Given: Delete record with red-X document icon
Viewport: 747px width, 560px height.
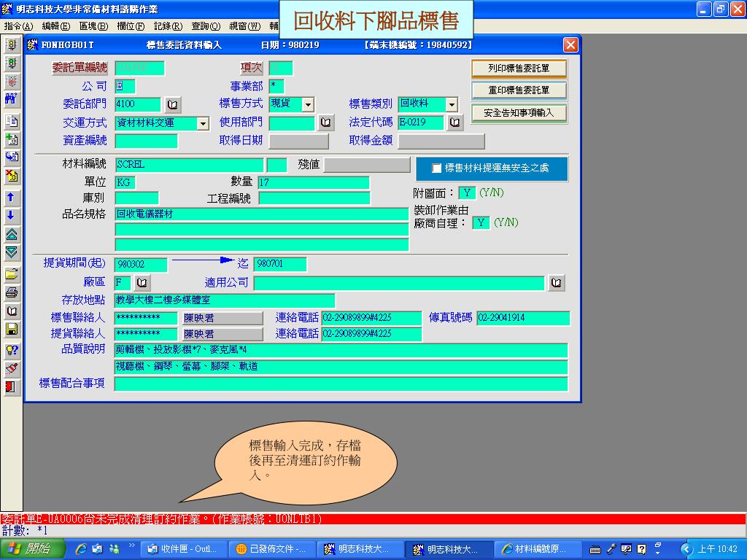Looking at the screenshot, I should point(12,175).
